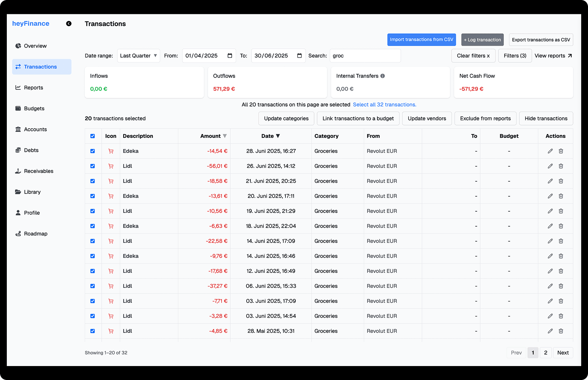
Task: Click the shopping cart icon on the first transaction row
Action: (111, 151)
